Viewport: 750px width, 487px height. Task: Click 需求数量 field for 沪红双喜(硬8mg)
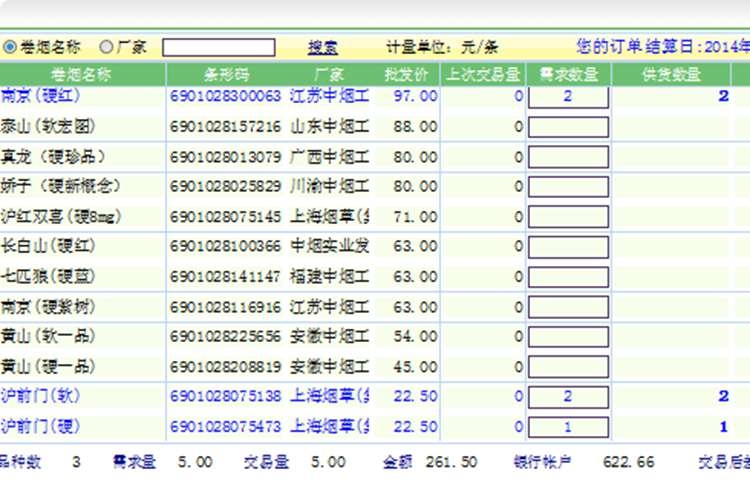click(x=568, y=217)
